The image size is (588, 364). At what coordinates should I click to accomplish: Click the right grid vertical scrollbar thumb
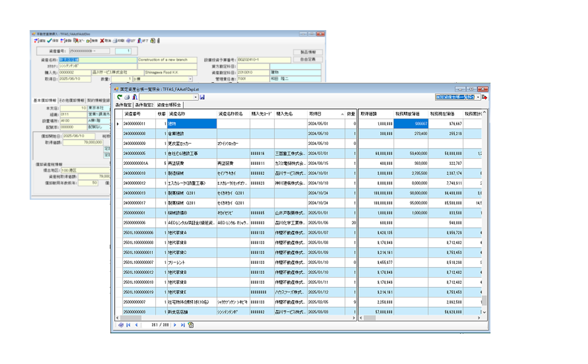[x=484, y=301]
